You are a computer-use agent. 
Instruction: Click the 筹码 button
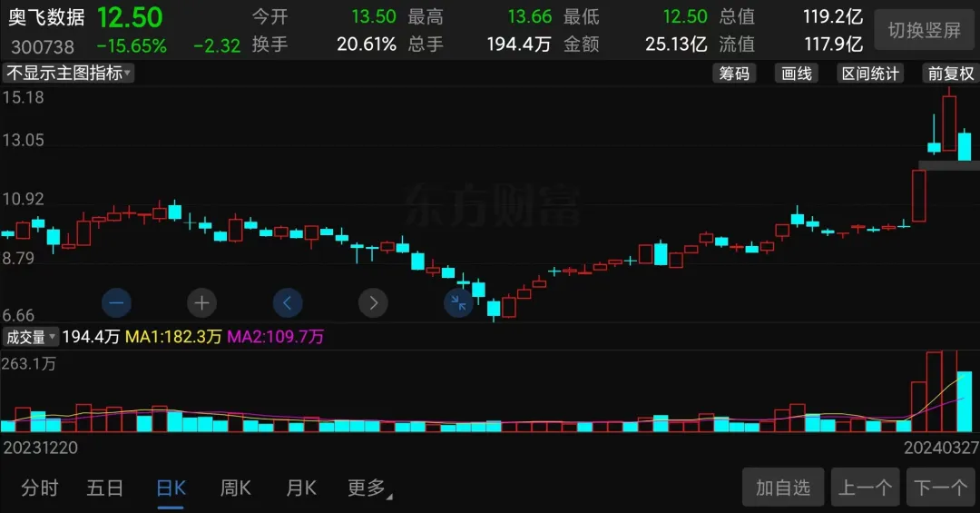[x=734, y=74]
